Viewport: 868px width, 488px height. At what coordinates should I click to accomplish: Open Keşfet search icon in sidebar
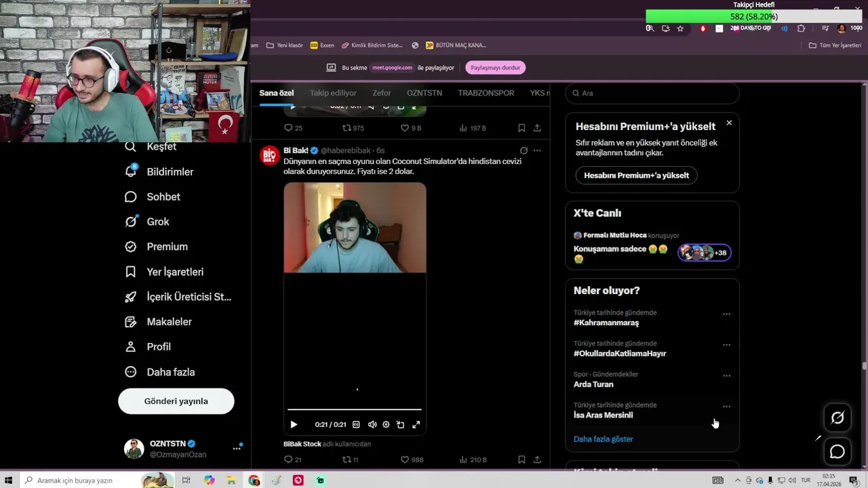131,146
